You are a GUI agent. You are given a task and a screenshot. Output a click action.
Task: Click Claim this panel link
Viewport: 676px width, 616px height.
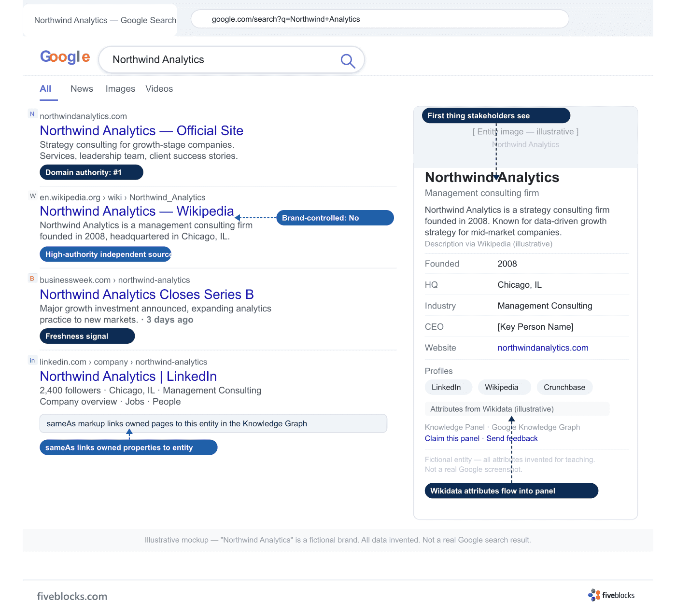point(452,438)
